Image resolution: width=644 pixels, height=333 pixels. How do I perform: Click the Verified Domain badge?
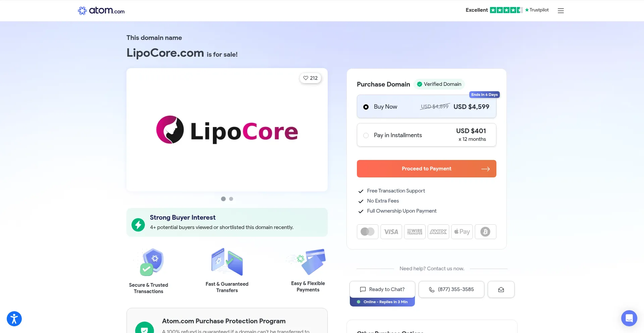439,84
